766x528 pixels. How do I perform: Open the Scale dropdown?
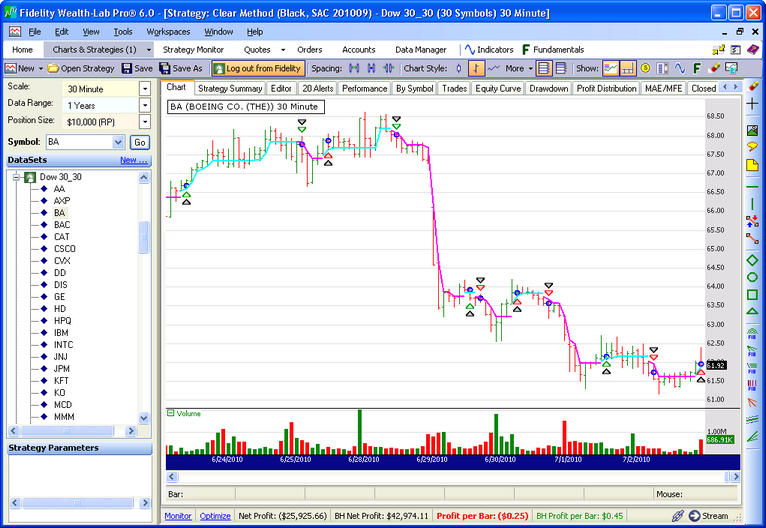coord(144,88)
